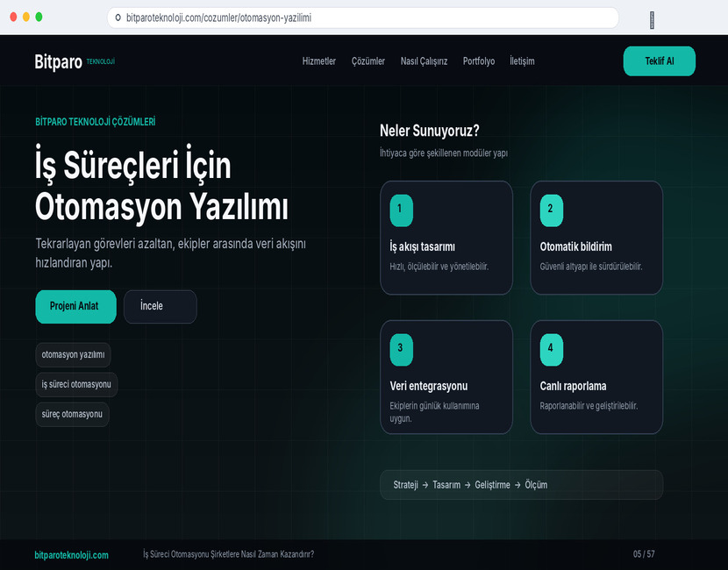The image size is (728, 570).
Task: Click the Geliştirme step in process bar
Action: 492,485
